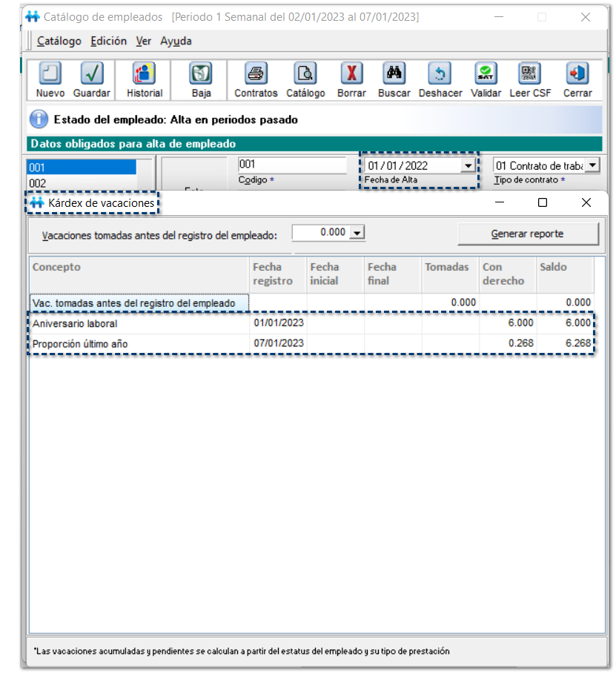Click the Nuevo employee toolbar icon

point(50,74)
